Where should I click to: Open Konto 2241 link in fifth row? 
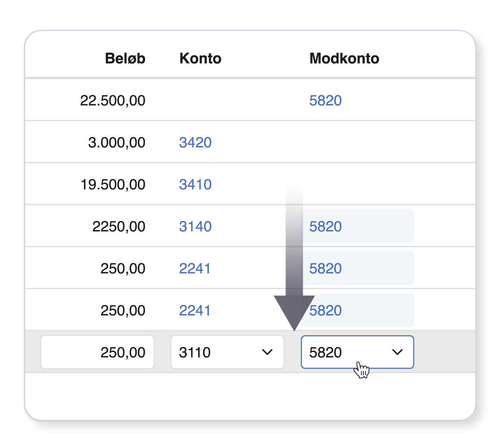195,268
